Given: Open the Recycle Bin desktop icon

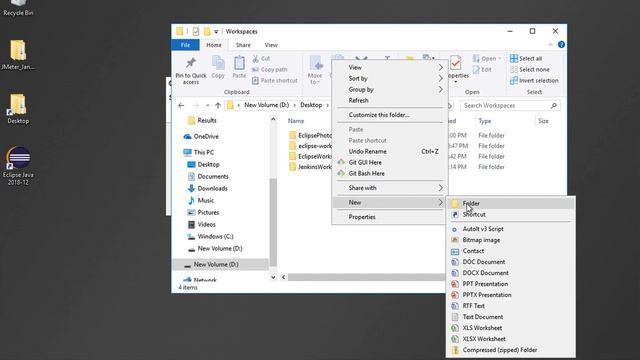Looking at the screenshot, I should pyautogui.click(x=18, y=7).
